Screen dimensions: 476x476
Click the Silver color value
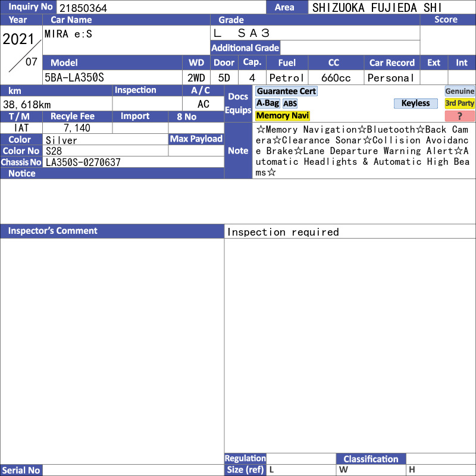pyautogui.click(x=61, y=140)
